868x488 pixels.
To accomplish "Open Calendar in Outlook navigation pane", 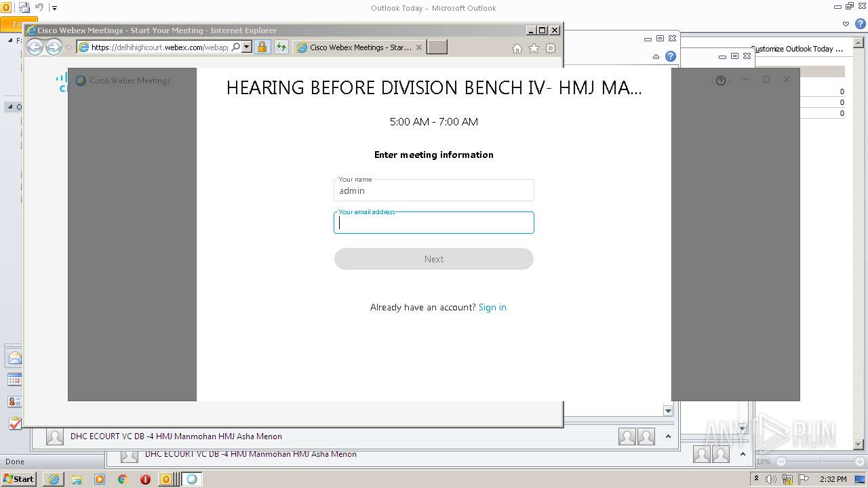I will point(14,380).
